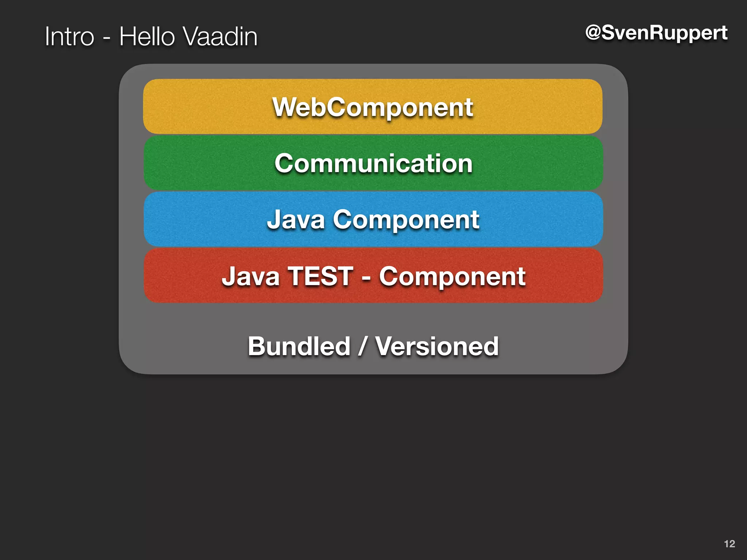Click the yellow WebComponent layer block
747x560 pixels.
point(372,106)
